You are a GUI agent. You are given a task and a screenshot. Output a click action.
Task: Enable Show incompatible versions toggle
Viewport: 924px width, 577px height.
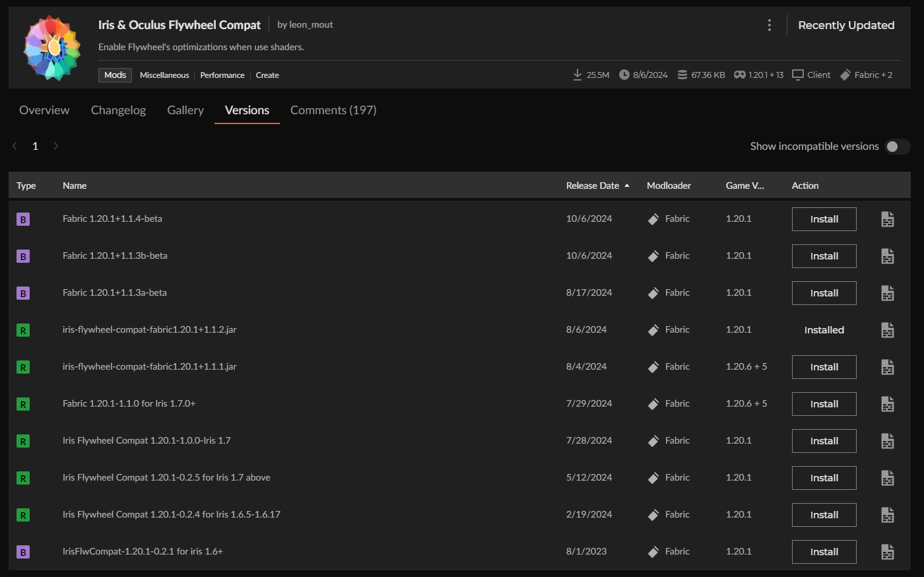pyautogui.click(x=897, y=147)
